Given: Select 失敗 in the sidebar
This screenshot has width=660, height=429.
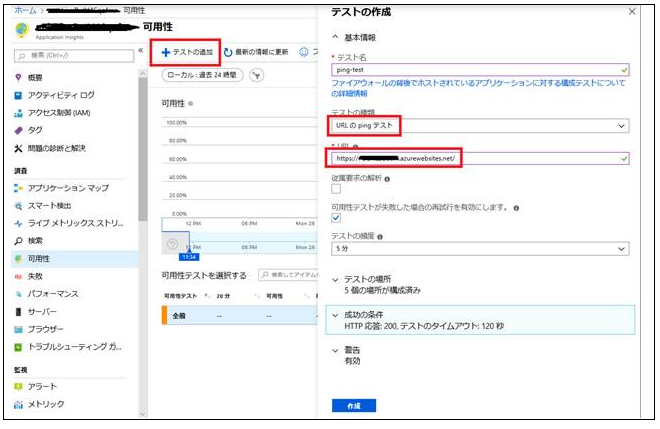Looking at the screenshot, I should (x=35, y=275).
